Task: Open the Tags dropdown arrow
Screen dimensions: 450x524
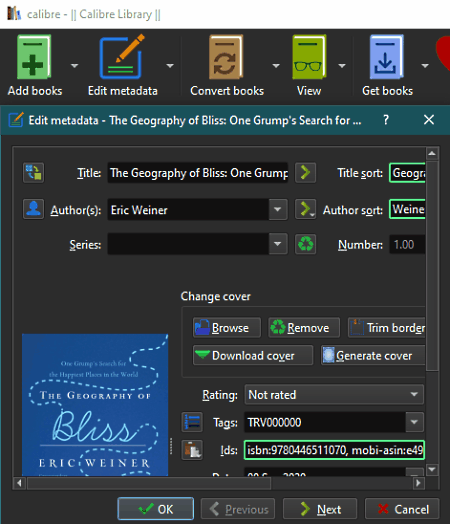Action: [415, 422]
